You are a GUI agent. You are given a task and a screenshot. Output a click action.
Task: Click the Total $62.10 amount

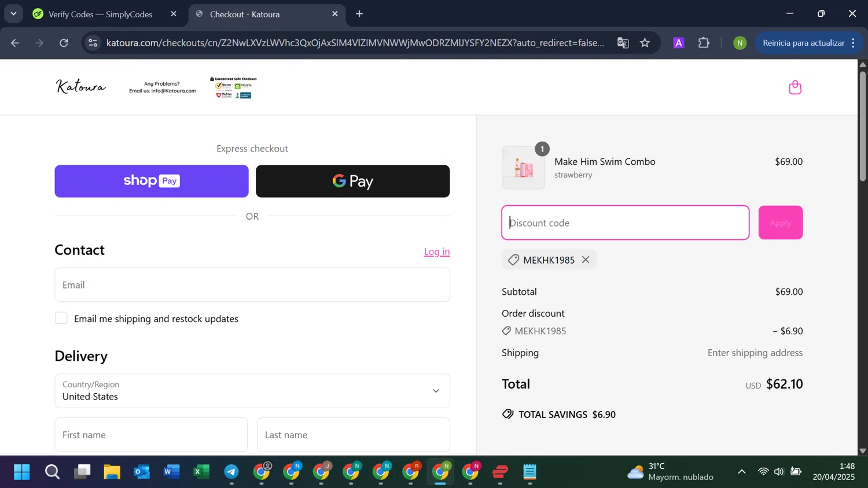pos(784,384)
